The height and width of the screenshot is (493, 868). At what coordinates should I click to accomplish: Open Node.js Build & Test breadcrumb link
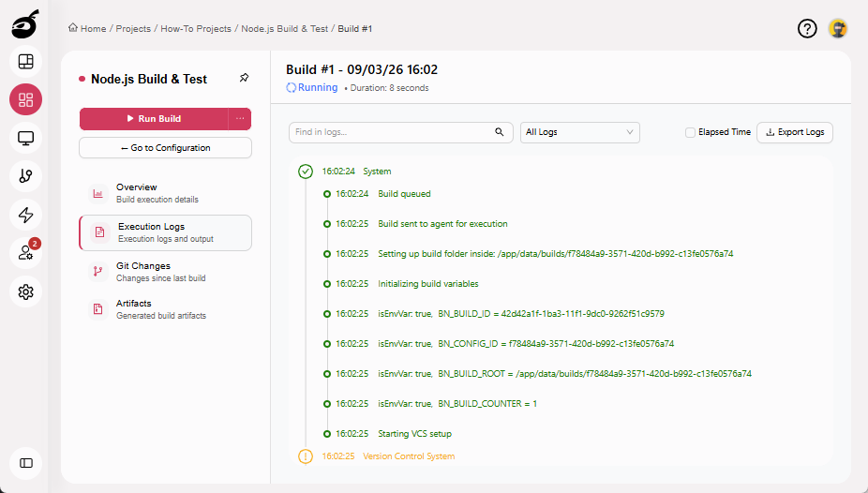click(x=285, y=29)
